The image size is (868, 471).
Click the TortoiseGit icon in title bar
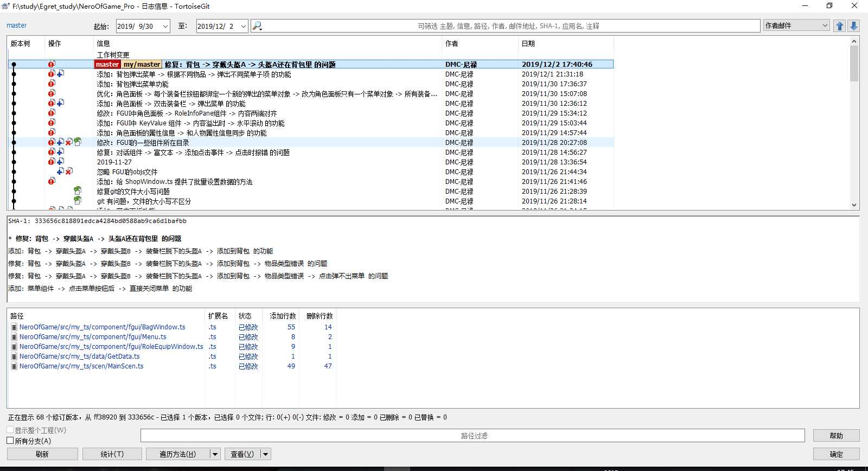coord(5,6)
